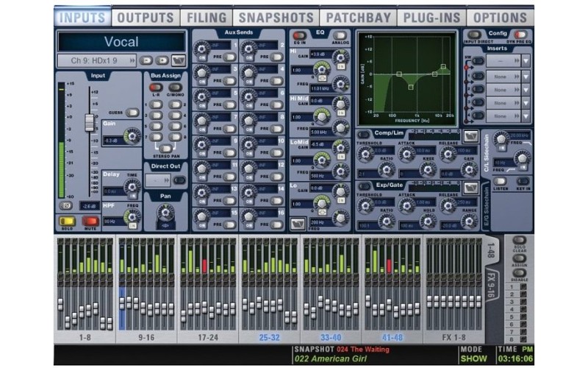Image resolution: width=588 pixels, height=368 pixels.
Task: Switch to the SNAPSHOTS tab
Action: pos(276,18)
